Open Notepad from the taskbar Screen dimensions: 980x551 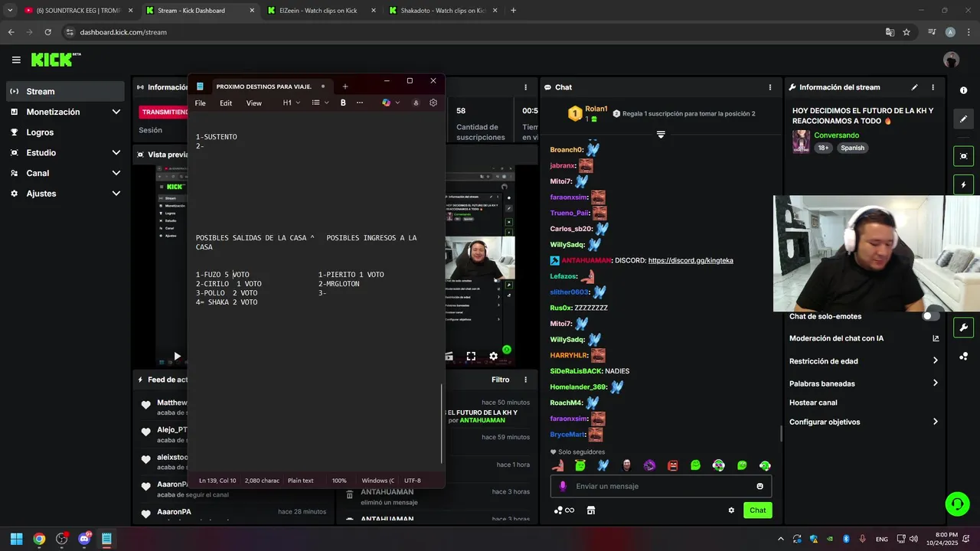pos(106,539)
